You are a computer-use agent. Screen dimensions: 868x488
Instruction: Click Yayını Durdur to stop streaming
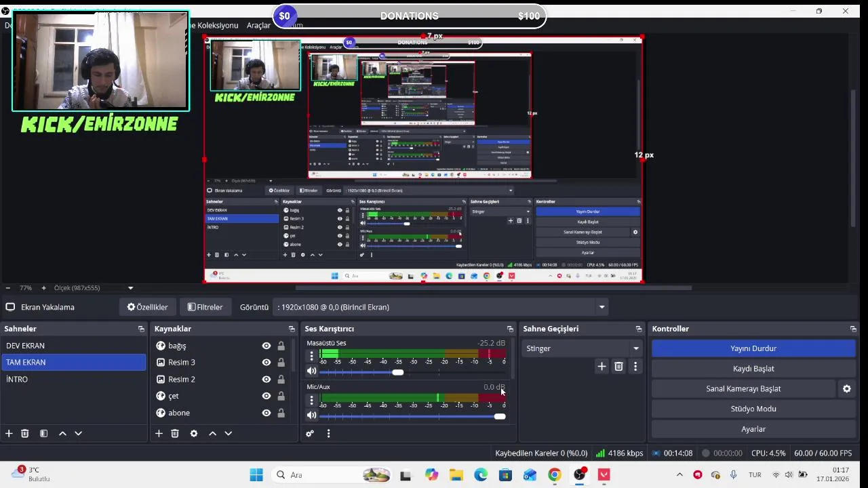coord(753,348)
